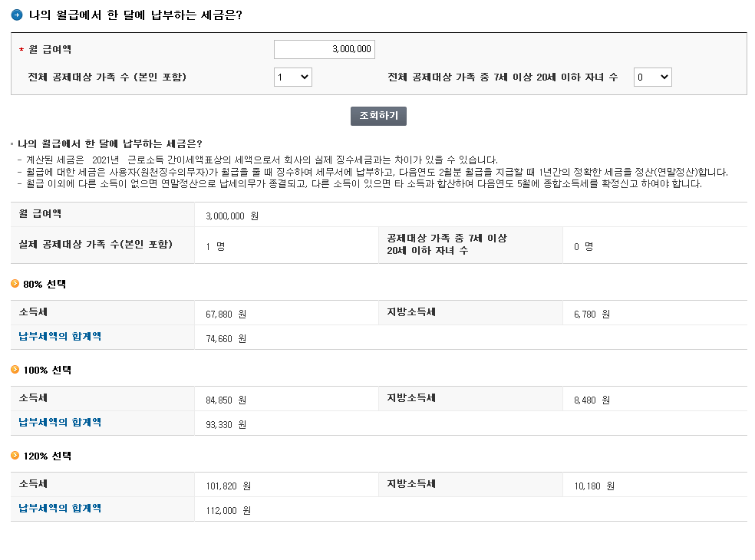The width and height of the screenshot is (755, 560).
Task: Click the 80% 선택 heading
Action: [x=45, y=284]
